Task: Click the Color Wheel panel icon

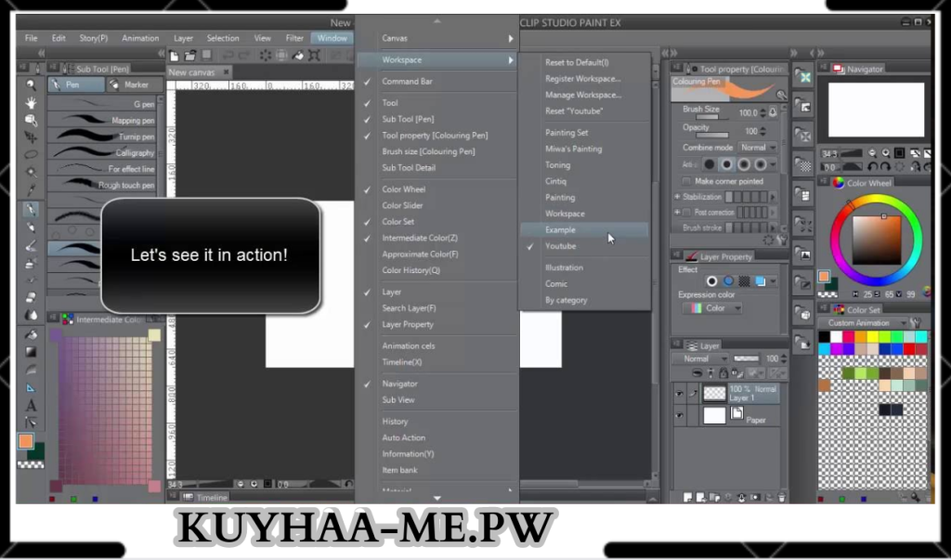Action: [839, 183]
